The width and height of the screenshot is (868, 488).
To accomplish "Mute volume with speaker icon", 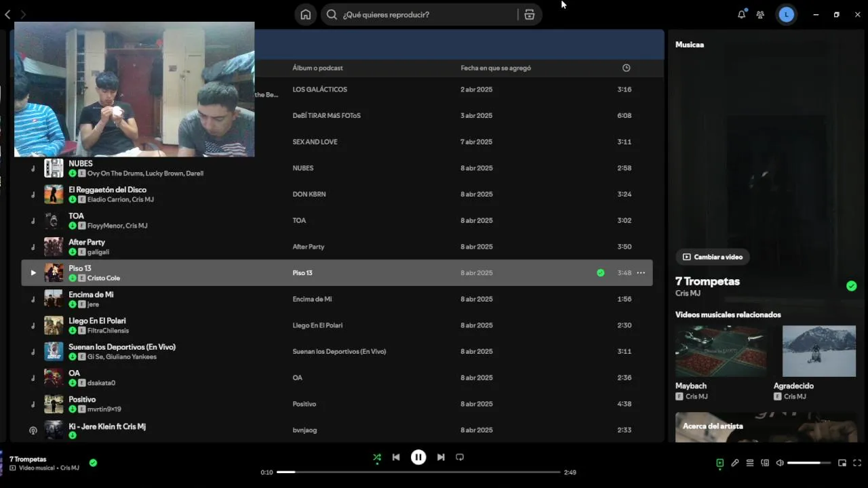I will [780, 463].
